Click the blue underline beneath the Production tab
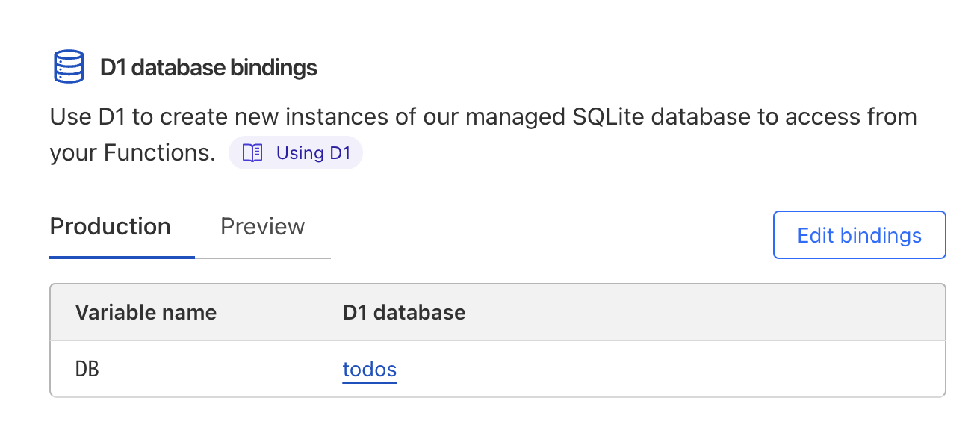Viewport: 980px width, 448px height. [122, 257]
